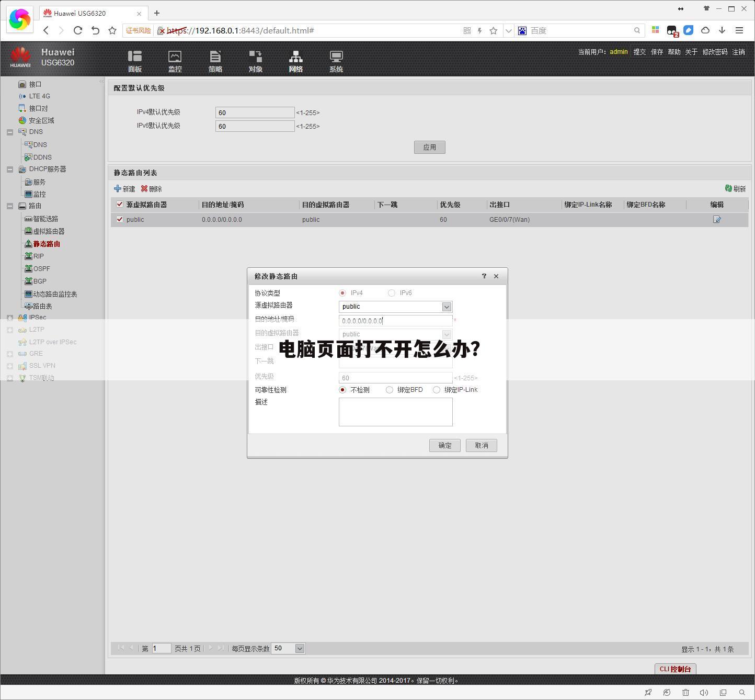
Task: Collapse the DNS tree node
Action: [10, 132]
